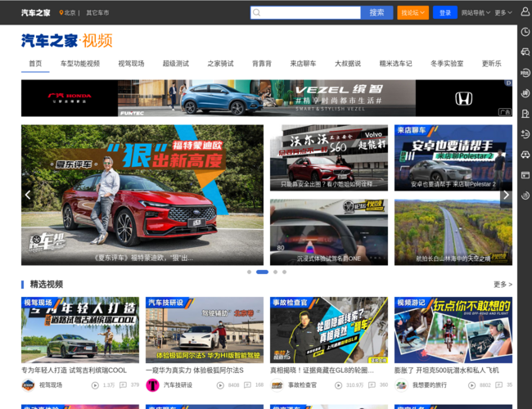Expand the 更多 top bar dropdown
The image size is (532, 409).
pyautogui.click(x=503, y=12)
